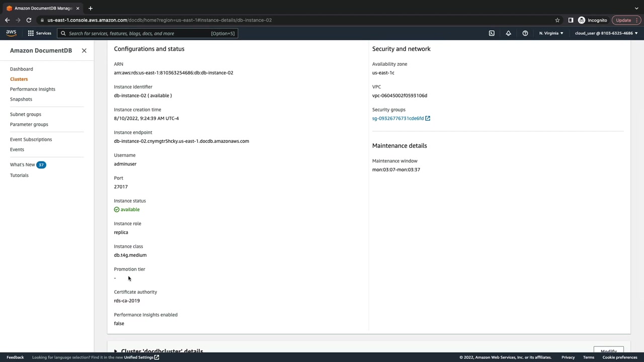The height and width of the screenshot is (362, 644).
Task: Click the green available instance status
Action: click(127, 209)
